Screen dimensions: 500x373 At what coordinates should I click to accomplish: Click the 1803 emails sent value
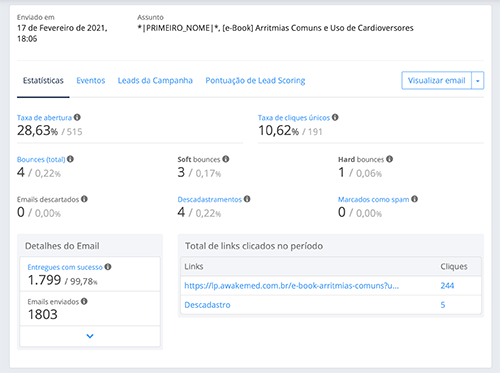[43, 314]
